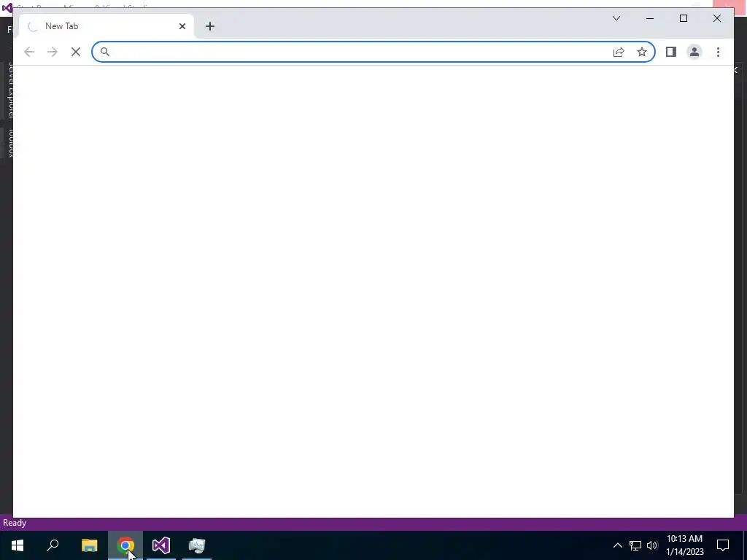Open the rightmost pinned taskbar app
Screen dimensions: 747x560
point(197,545)
